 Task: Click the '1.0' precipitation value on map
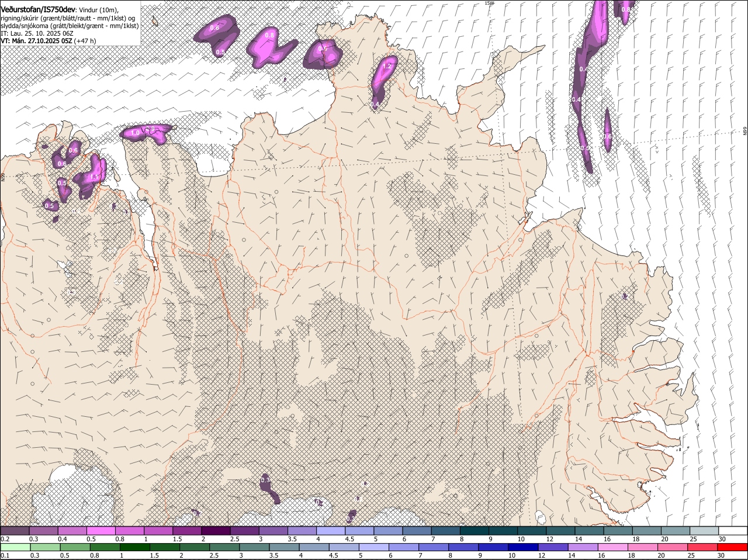135,133
